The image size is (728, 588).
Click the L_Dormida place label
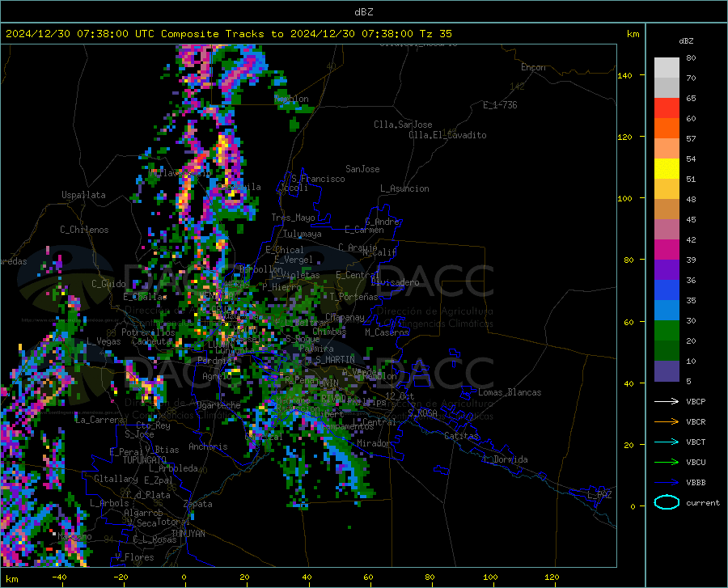(x=505, y=459)
